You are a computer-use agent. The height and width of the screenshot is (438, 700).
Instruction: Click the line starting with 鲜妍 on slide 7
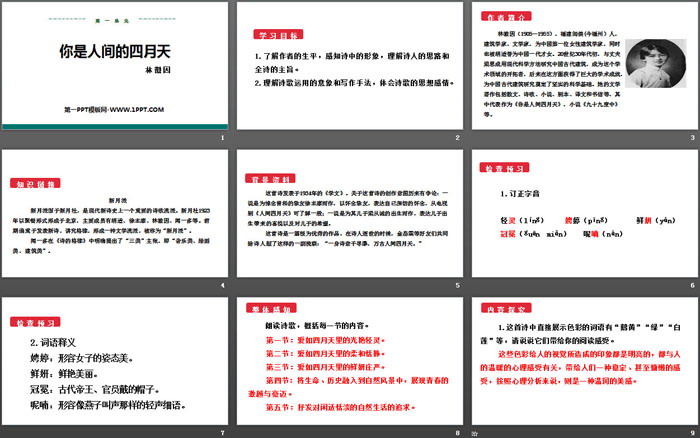click(x=64, y=374)
